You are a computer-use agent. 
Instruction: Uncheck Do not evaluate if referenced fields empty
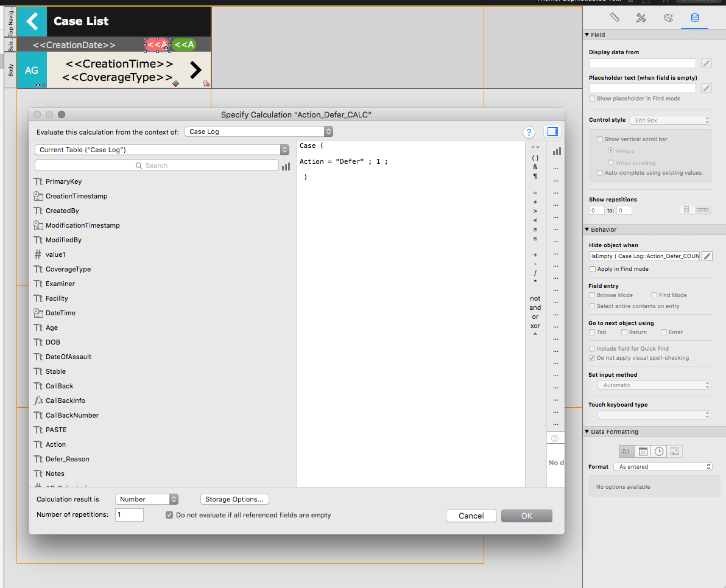[x=169, y=515]
